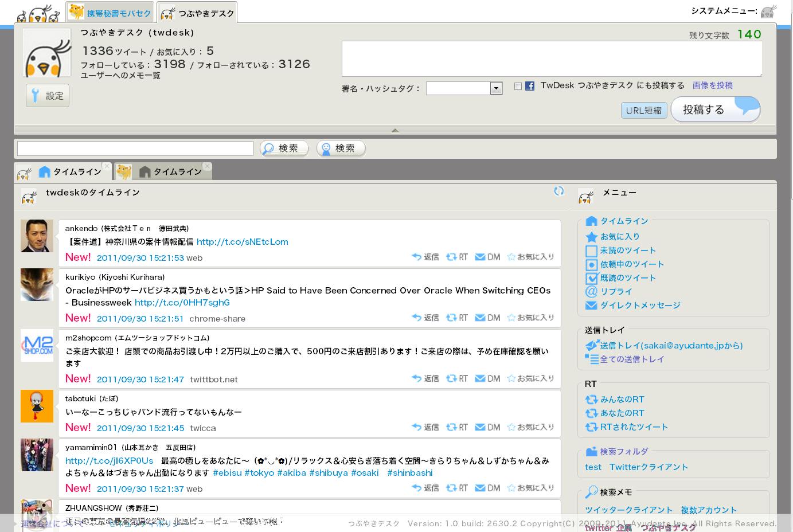Collapse the compose panel arrow
Viewport: 793px width, 532px height.
[x=395, y=130]
